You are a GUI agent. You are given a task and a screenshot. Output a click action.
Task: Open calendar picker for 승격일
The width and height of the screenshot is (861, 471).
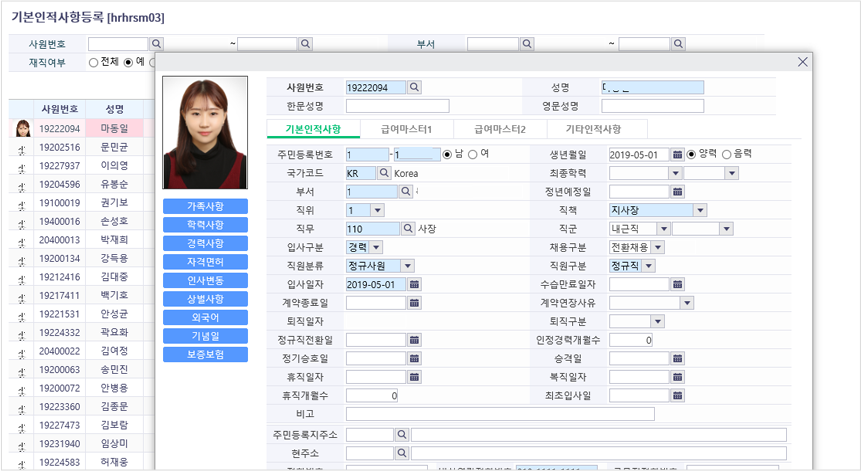[678, 358]
